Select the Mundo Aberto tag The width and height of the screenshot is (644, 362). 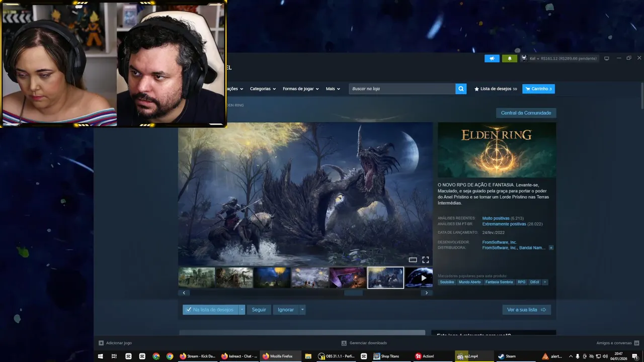[x=469, y=282]
